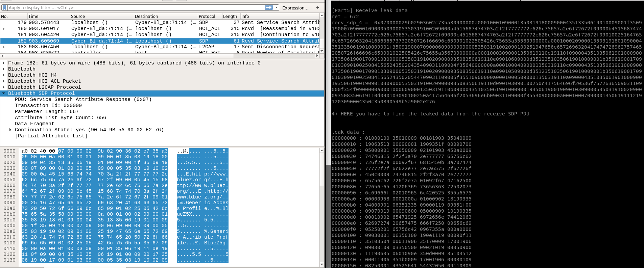The image size is (644, 268).
Task: Select packet 179 in the packet list
Action: click(x=160, y=22)
